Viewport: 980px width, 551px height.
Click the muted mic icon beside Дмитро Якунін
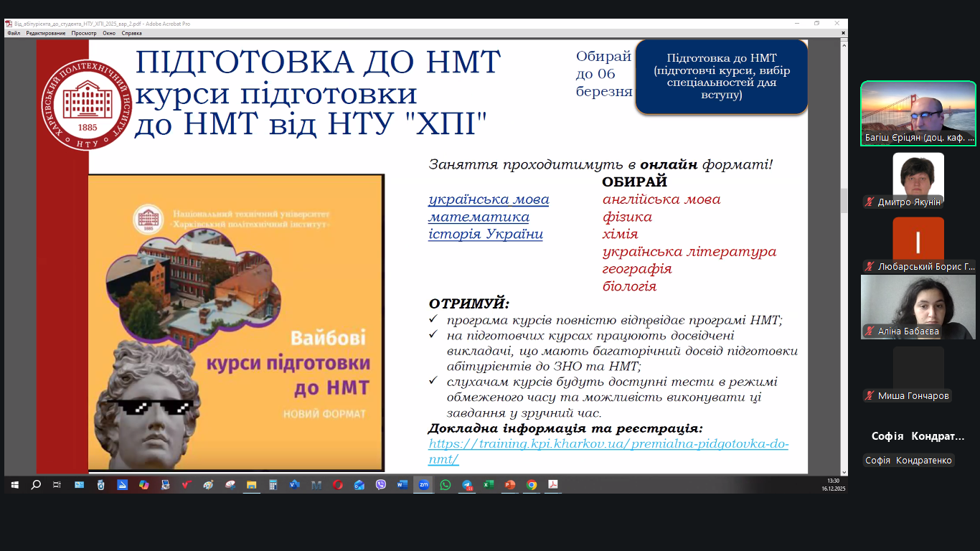click(x=870, y=202)
